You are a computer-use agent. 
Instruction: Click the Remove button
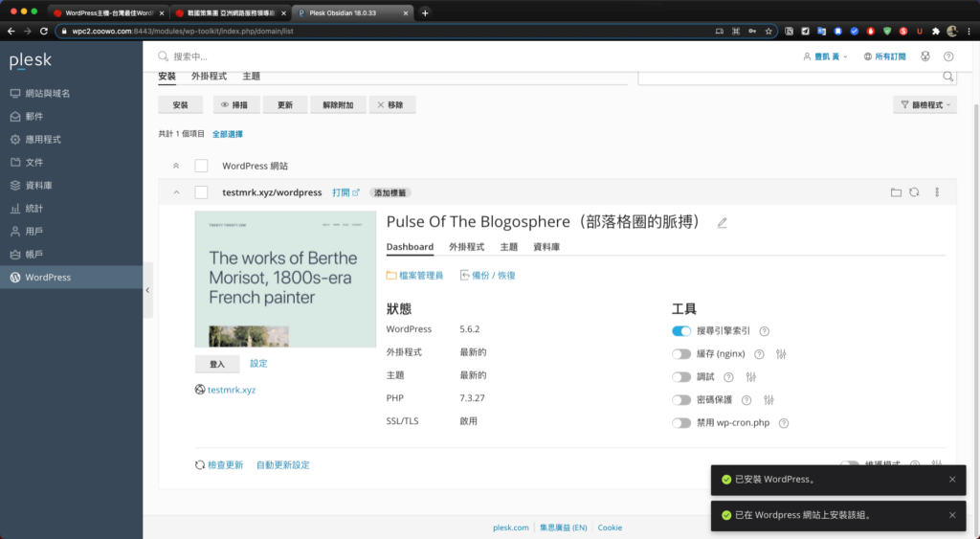coord(392,105)
